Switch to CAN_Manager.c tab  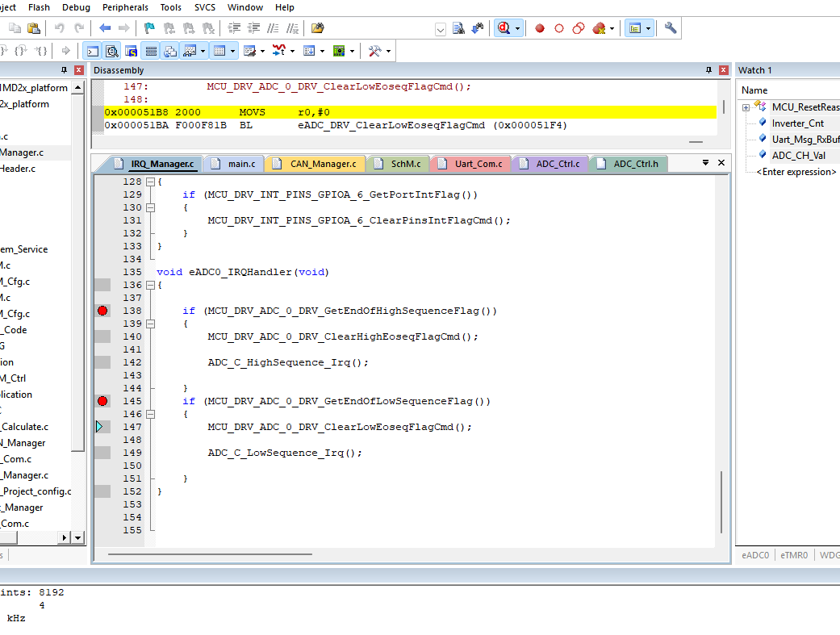tap(316, 164)
